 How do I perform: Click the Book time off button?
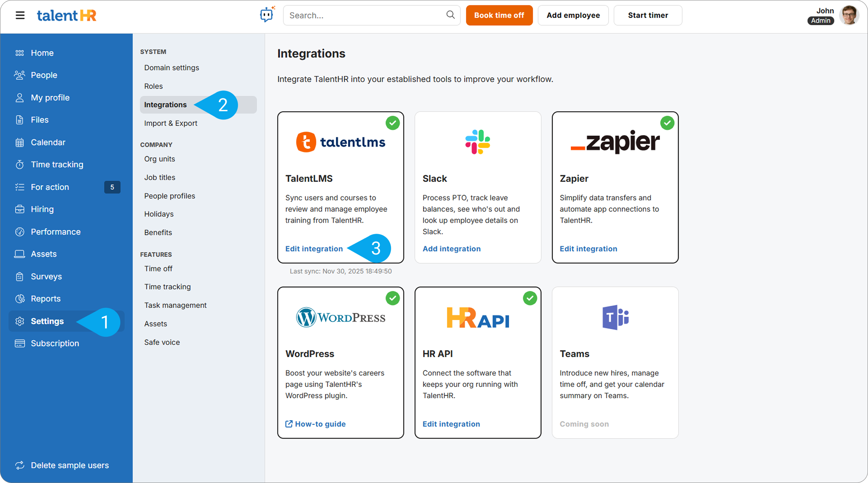tap(499, 15)
